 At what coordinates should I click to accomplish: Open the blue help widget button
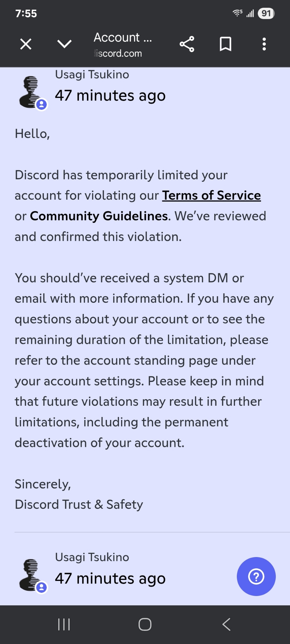point(256,576)
